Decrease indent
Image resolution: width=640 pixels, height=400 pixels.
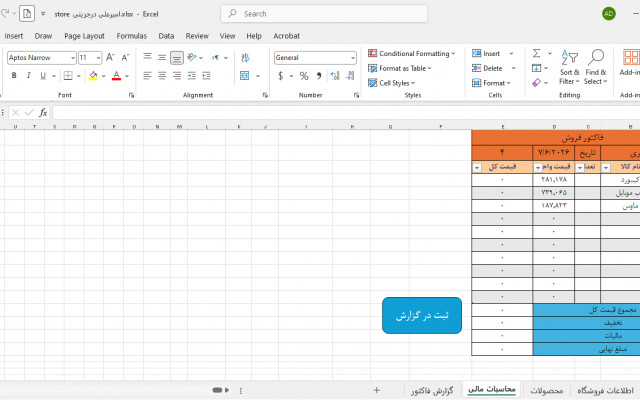(191, 76)
